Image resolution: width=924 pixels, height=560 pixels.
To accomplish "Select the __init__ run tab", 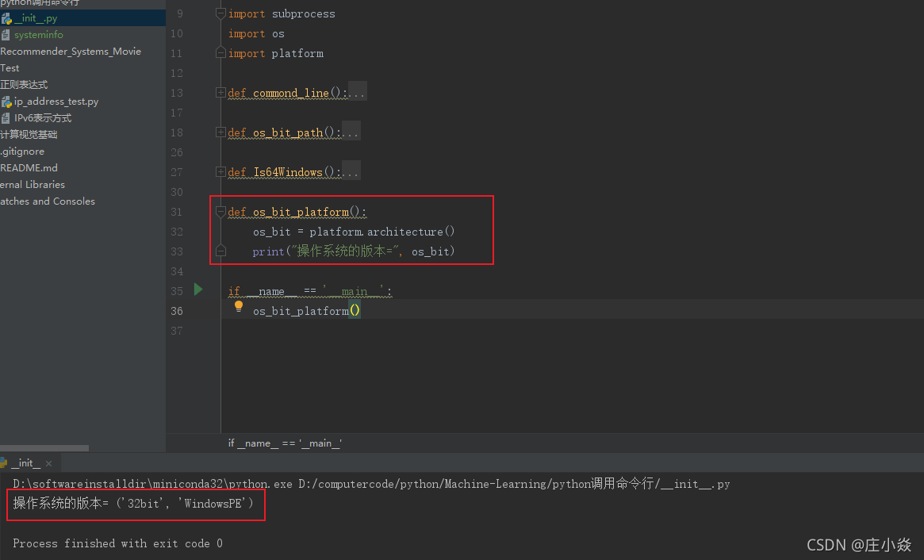I will (x=26, y=463).
